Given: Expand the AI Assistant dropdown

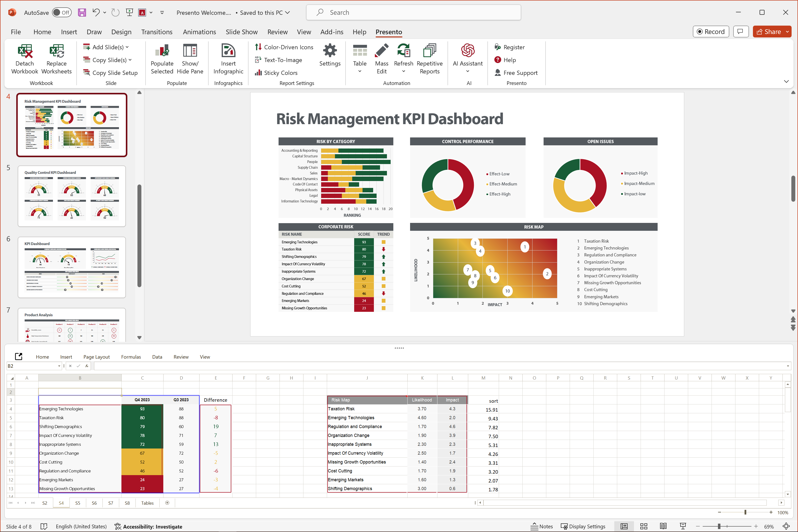Looking at the screenshot, I should (467, 71).
